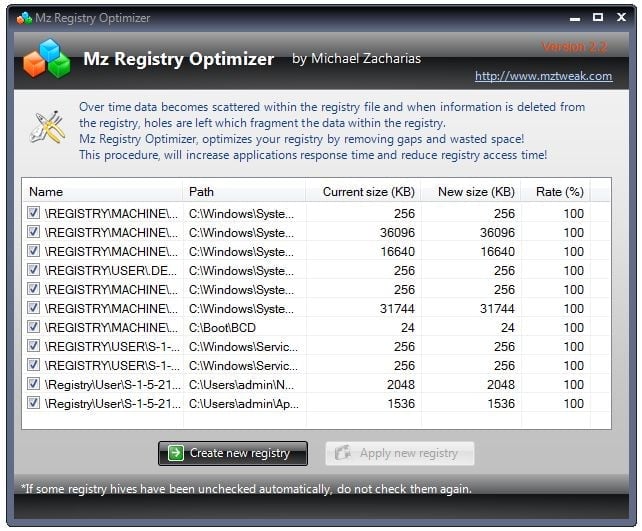Click the Create new registry button

(233, 453)
